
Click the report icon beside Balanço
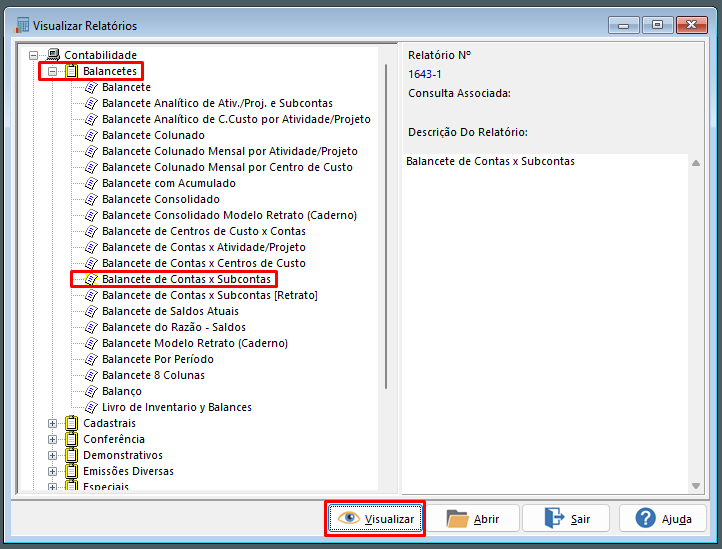coord(92,391)
